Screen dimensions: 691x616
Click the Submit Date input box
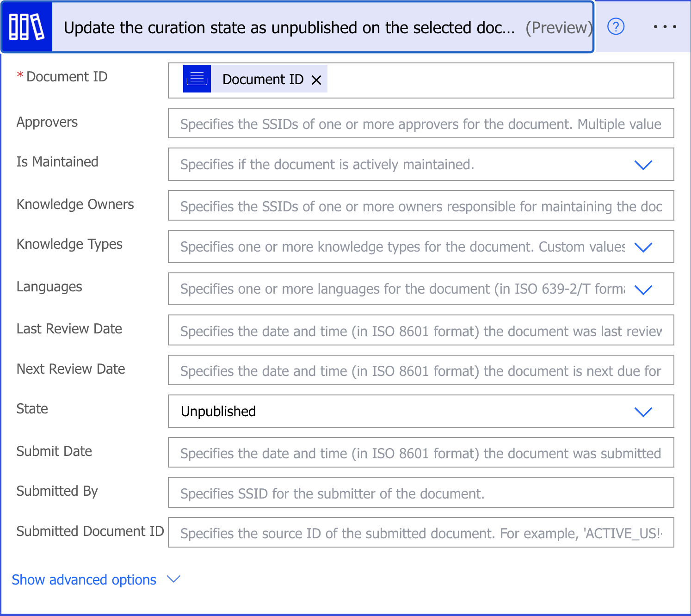420,453
